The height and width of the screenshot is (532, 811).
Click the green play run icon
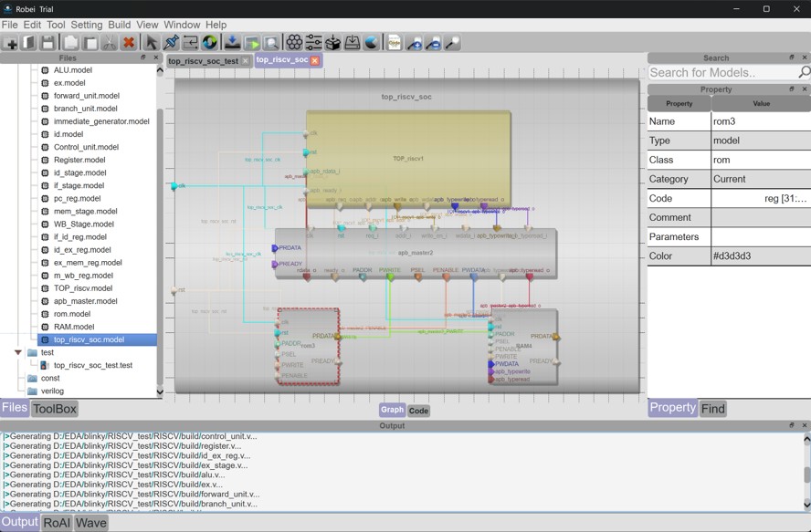tap(252, 43)
